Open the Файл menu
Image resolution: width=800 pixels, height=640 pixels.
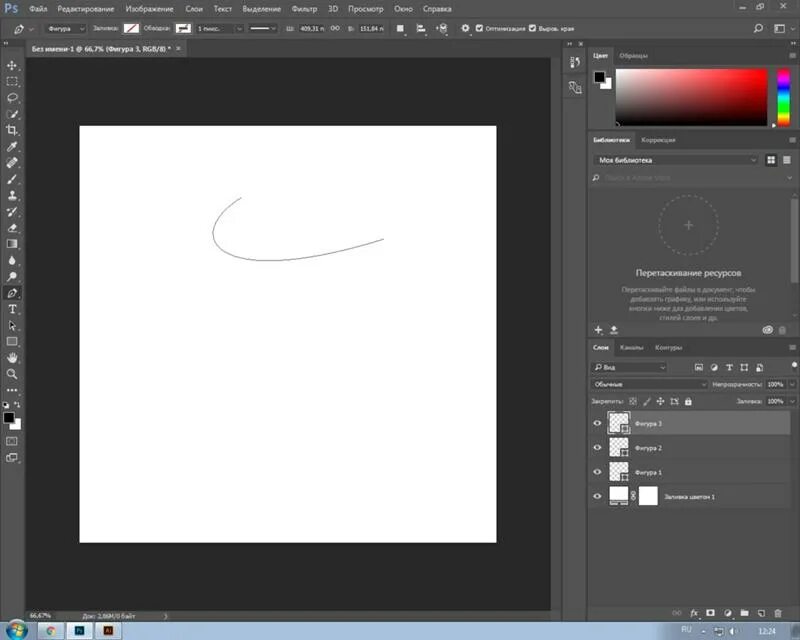[38, 9]
